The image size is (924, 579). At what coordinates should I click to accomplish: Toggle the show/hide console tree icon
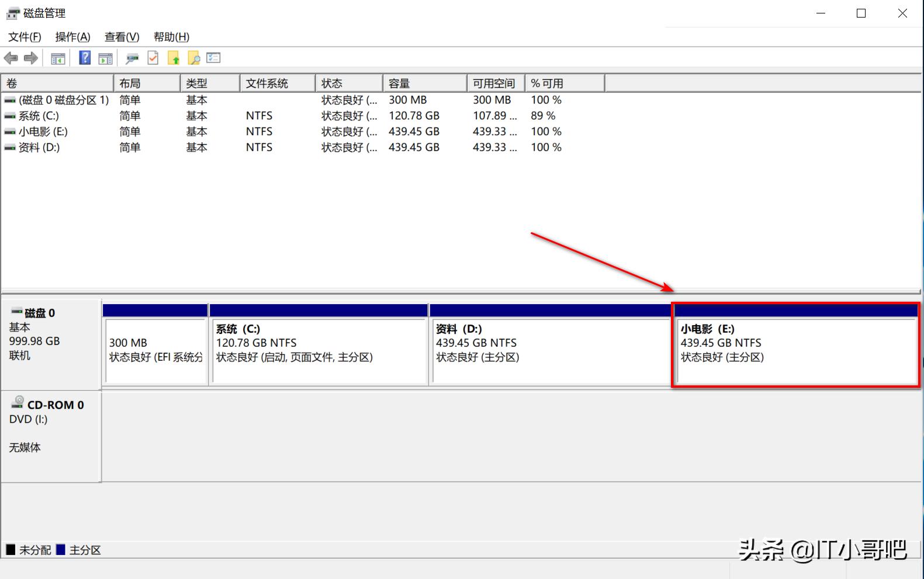coord(58,58)
